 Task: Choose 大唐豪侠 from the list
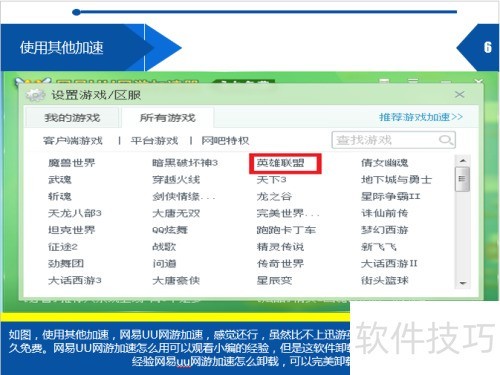click(176, 281)
